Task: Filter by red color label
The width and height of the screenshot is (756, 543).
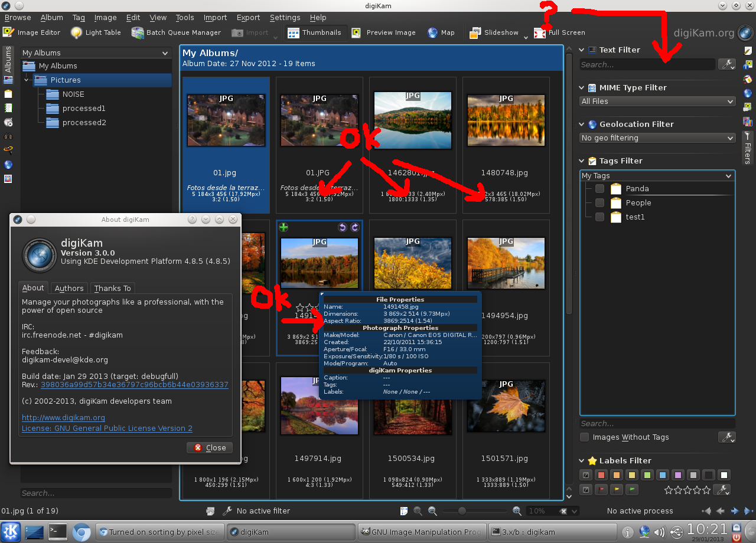Action: pyautogui.click(x=601, y=475)
